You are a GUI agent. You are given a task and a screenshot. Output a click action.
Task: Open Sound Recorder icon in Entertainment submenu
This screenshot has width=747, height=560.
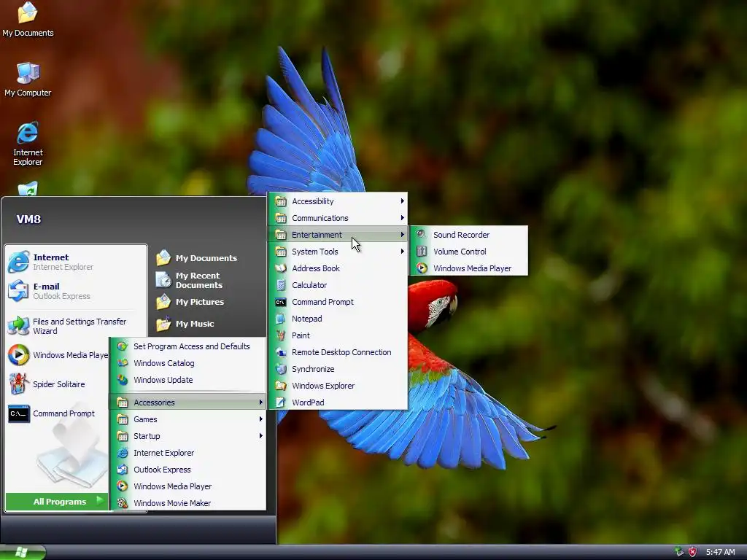[421, 234]
